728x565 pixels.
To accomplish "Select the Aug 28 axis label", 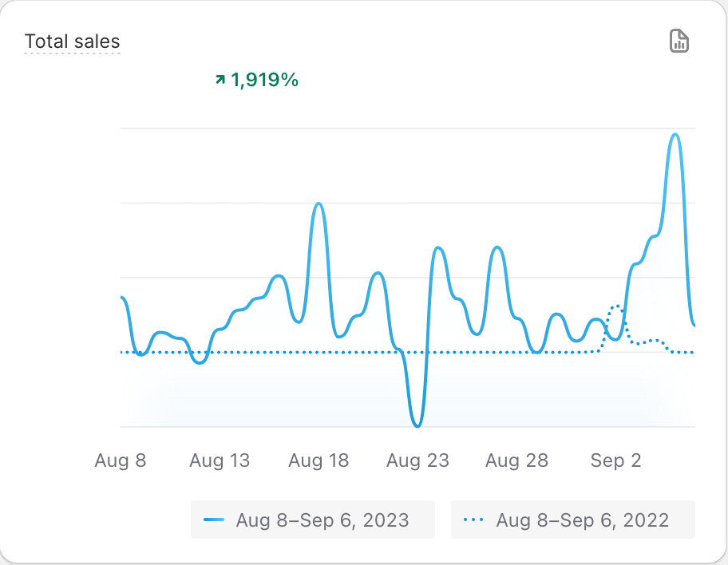I will pyautogui.click(x=516, y=460).
